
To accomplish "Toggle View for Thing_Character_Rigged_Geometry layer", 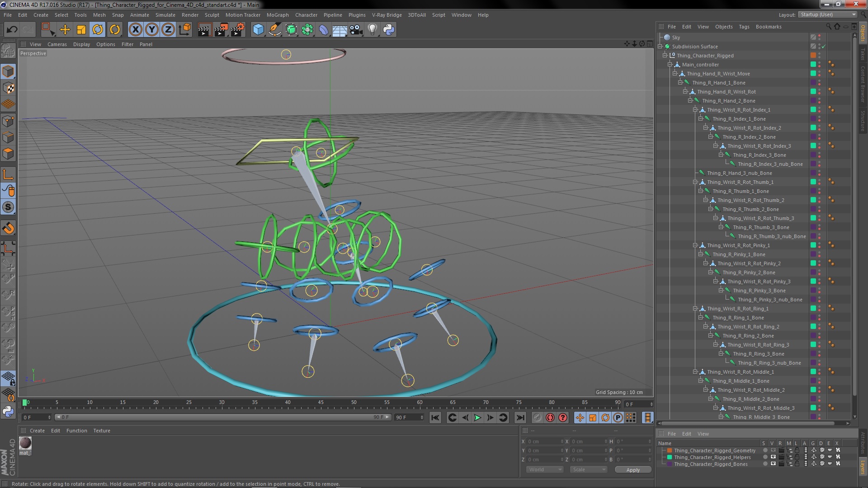I will click(x=773, y=450).
